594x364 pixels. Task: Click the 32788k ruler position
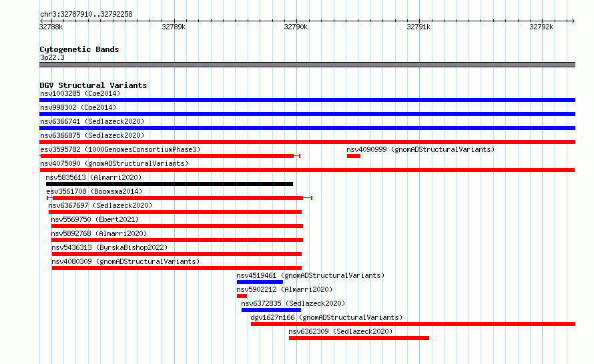point(51,27)
